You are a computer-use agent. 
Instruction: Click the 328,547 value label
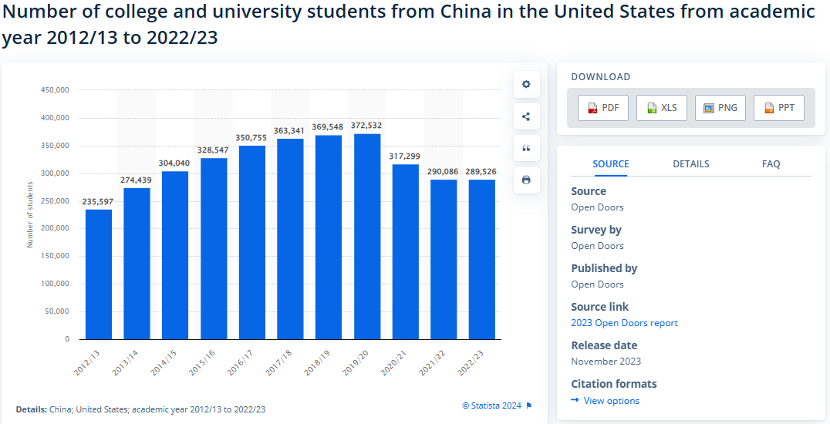[213, 150]
